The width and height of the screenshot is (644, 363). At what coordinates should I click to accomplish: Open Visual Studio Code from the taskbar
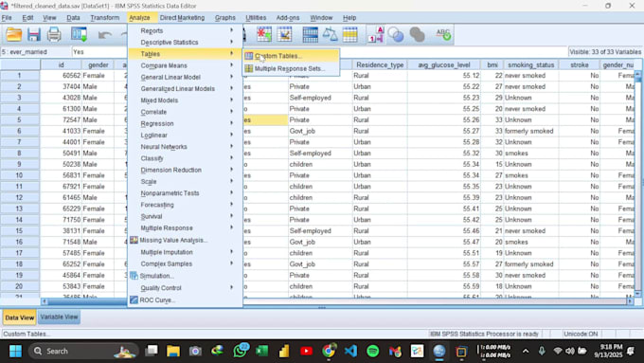[350, 351]
